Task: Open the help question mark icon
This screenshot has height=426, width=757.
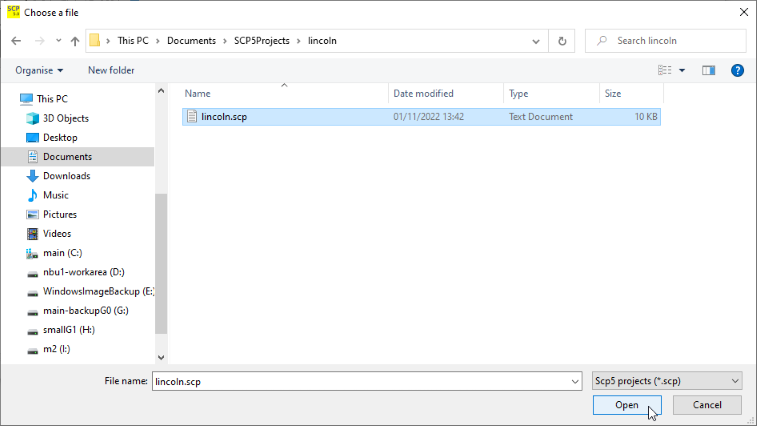Action: tap(737, 70)
